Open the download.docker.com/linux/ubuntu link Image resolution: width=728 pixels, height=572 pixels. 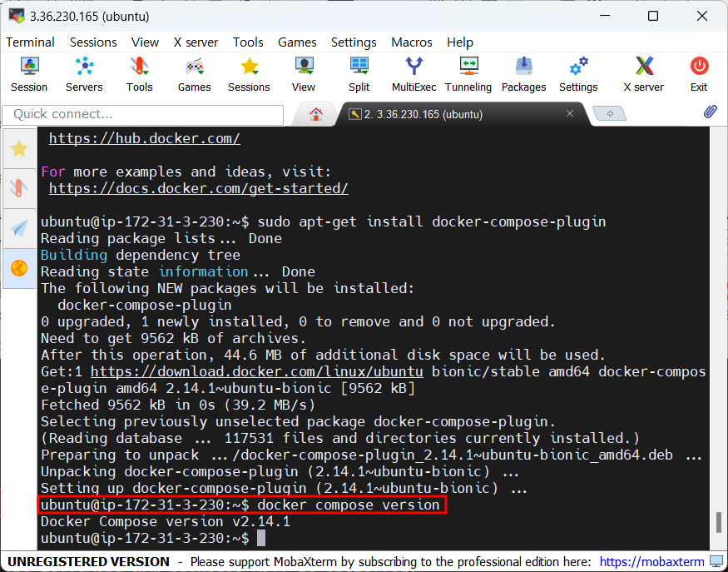click(x=257, y=371)
